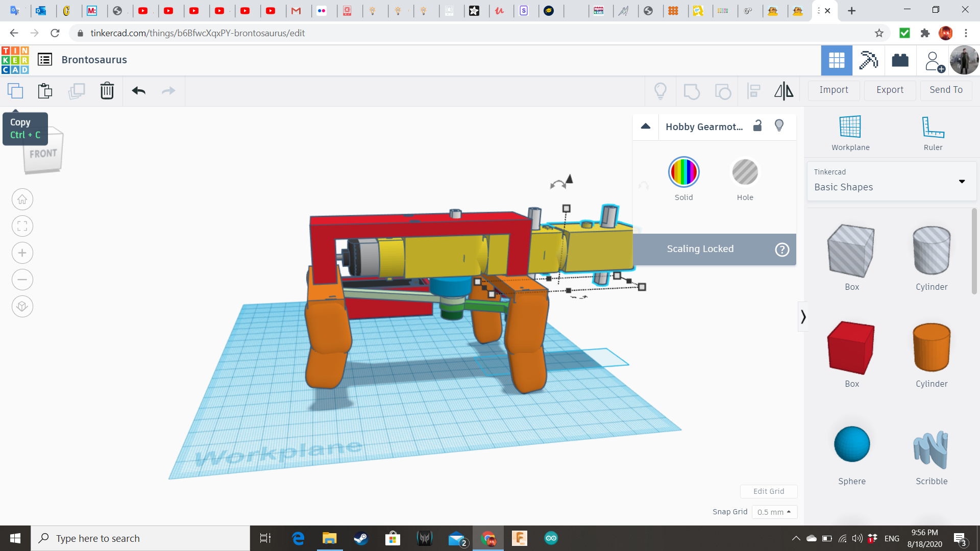Click Fit all in view icon
The image size is (980, 551).
pos(22,226)
